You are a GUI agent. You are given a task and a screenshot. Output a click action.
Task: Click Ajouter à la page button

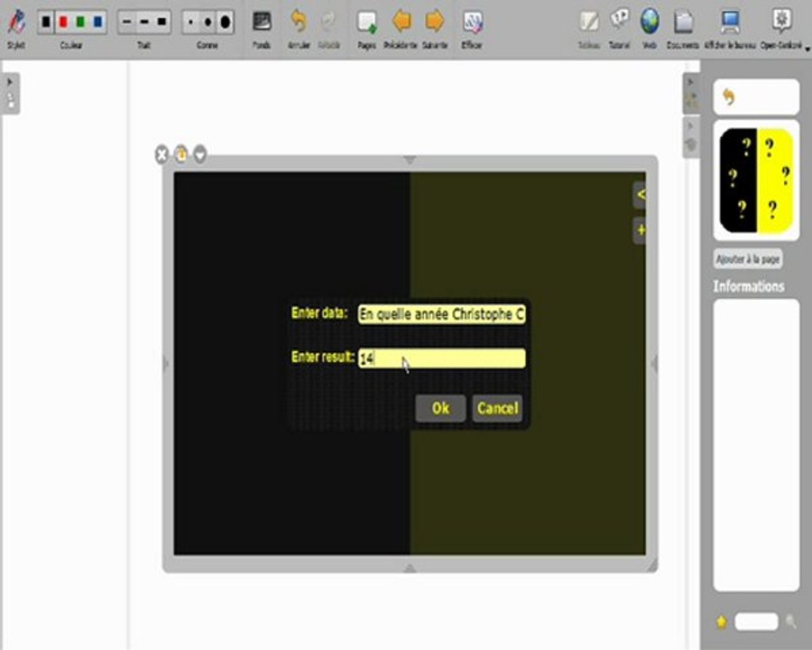(748, 259)
